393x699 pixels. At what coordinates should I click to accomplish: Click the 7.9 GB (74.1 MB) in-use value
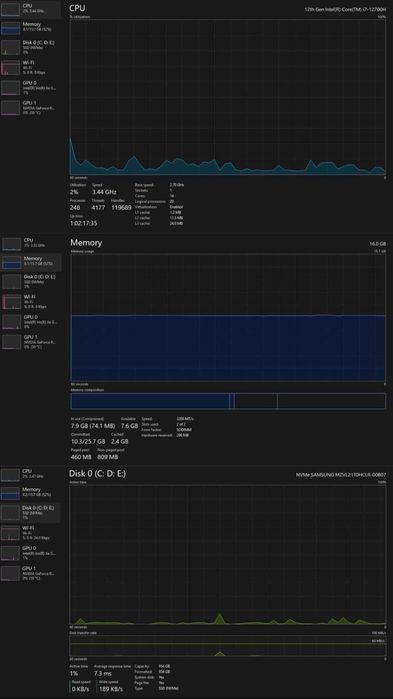(x=93, y=426)
